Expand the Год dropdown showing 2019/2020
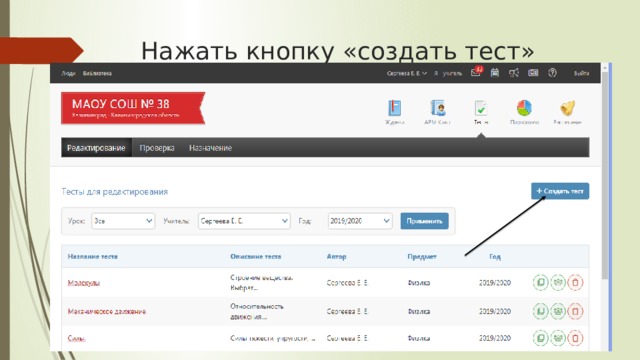640x360 pixels. pos(360,221)
